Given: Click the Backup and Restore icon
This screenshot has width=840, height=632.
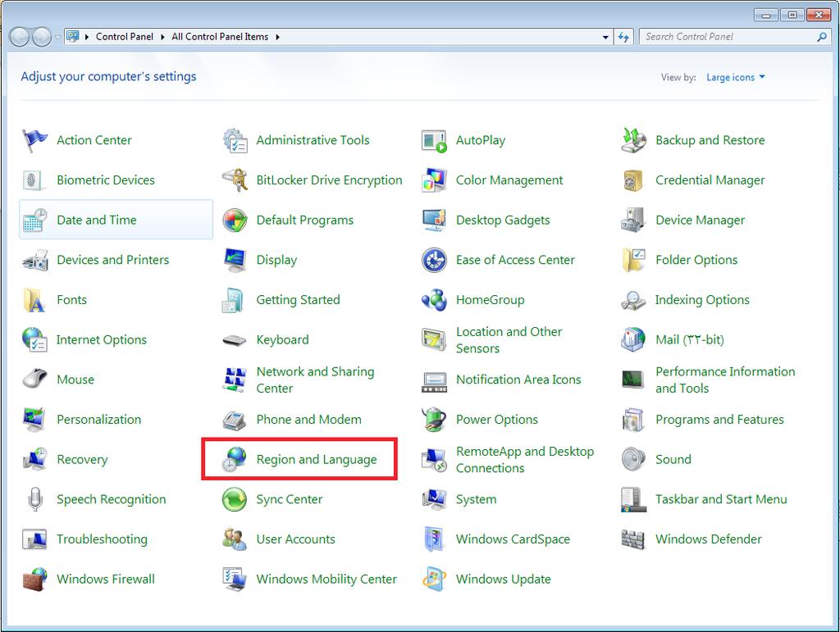Looking at the screenshot, I should [x=634, y=140].
